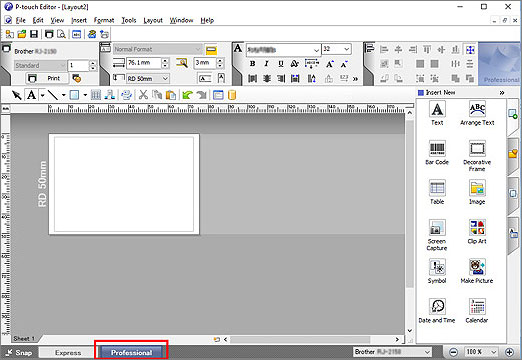The height and width of the screenshot is (360, 522).
Task: Apply bold formatting
Action: pyautogui.click(x=252, y=64)
